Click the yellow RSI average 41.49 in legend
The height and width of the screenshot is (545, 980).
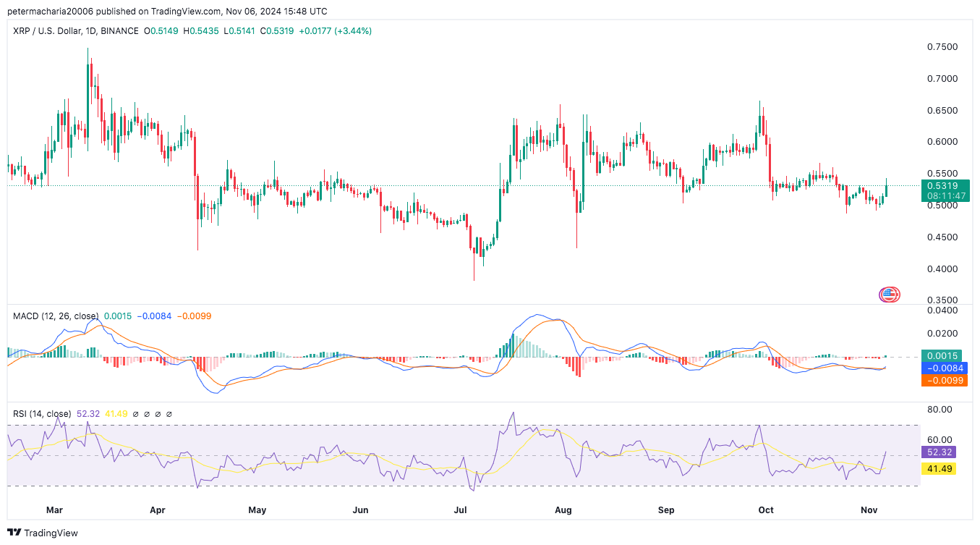pyautogui.click(x=116, y=414)
